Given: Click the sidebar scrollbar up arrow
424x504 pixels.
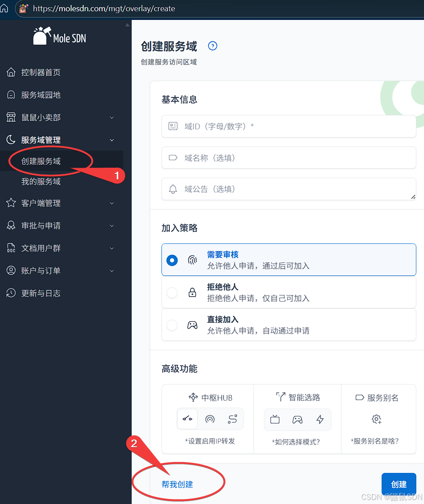Looking at the screenshot, I should (127, 25).
